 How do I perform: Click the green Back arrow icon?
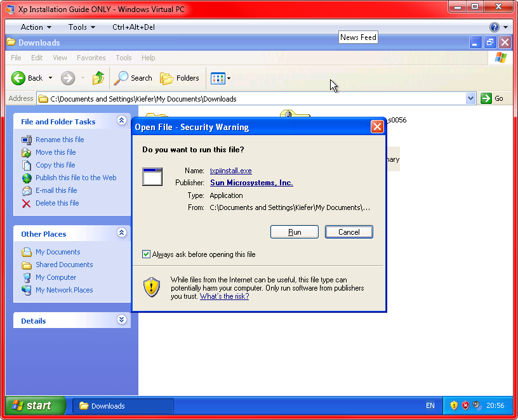(x=18, y=78)
